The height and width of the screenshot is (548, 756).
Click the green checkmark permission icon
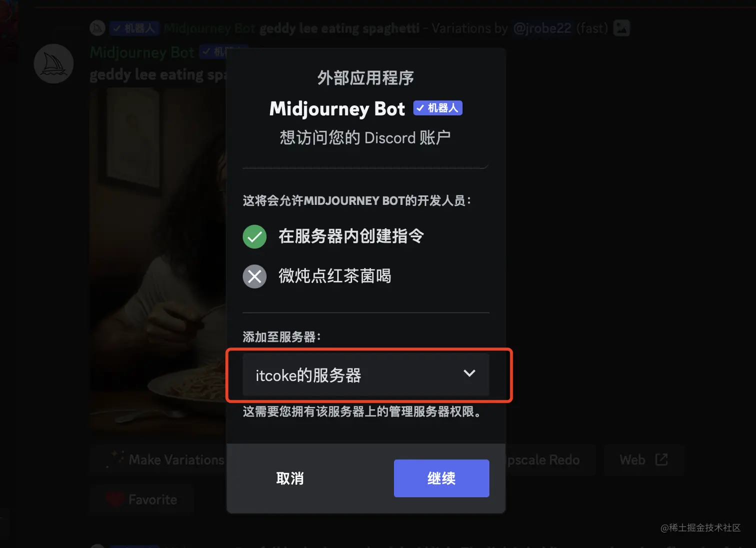coord(254,236)
